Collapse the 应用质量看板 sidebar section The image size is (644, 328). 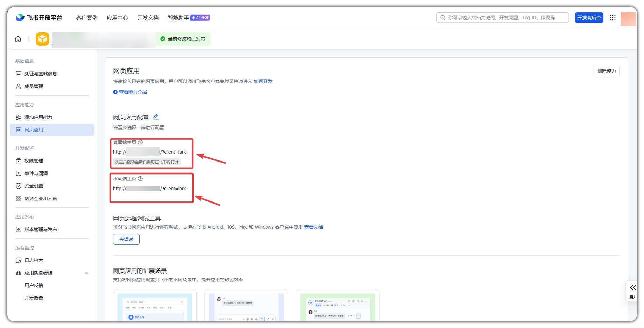coord(86,273)
